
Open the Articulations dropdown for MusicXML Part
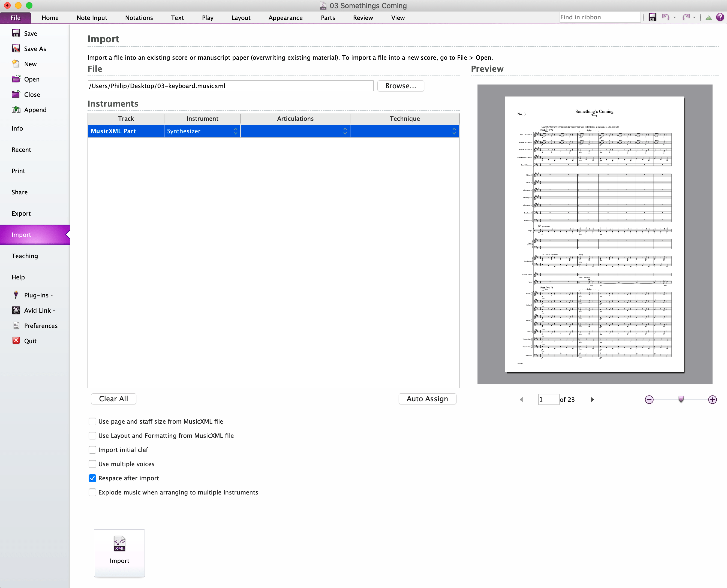coord(344,131)
